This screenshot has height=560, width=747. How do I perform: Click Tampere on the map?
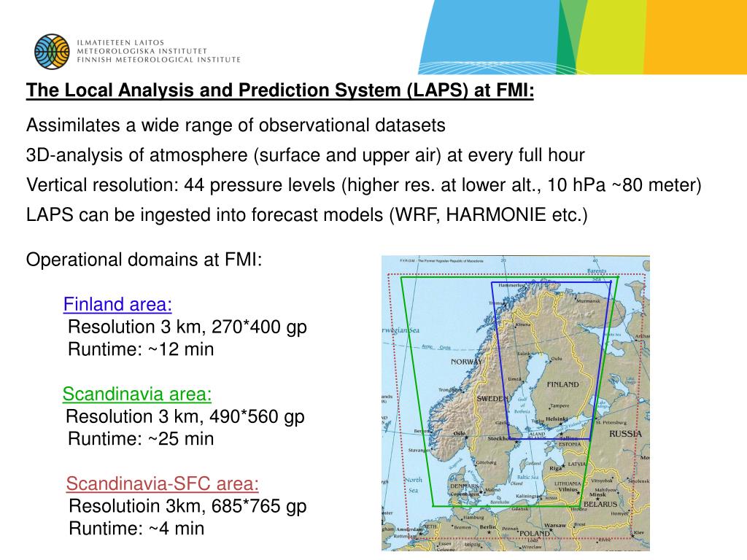click(560, 405)
